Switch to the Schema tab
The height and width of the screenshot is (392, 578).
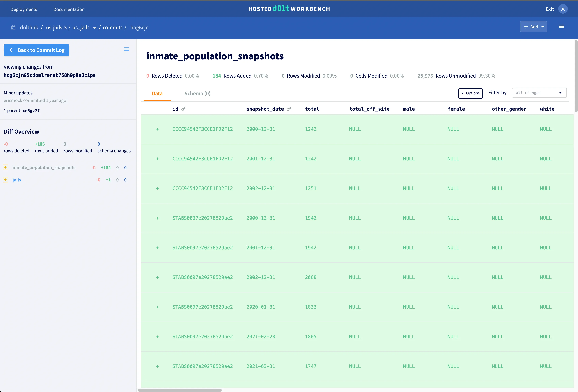point(197,93)
